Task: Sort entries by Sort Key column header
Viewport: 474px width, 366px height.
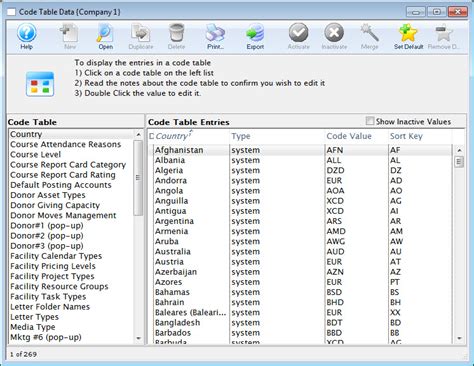Action: coord(406,136)
